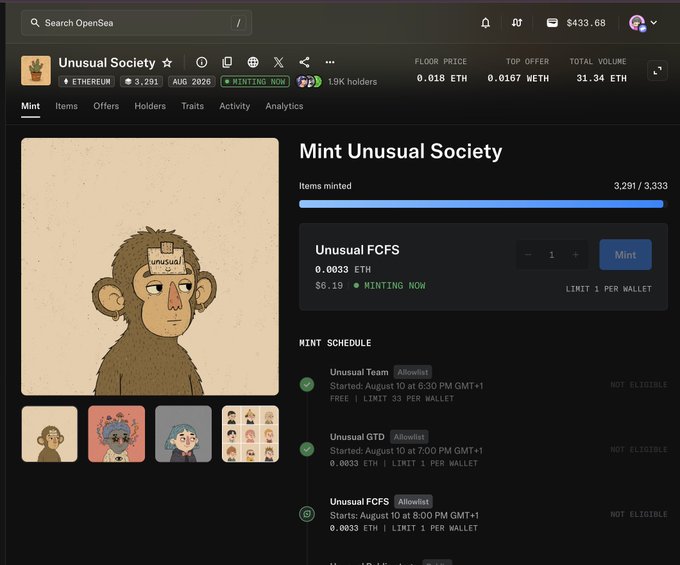Click the Unusual Team Allowlist tag
The height and width of the screenshot is (565, 680).
coord(413,372)
